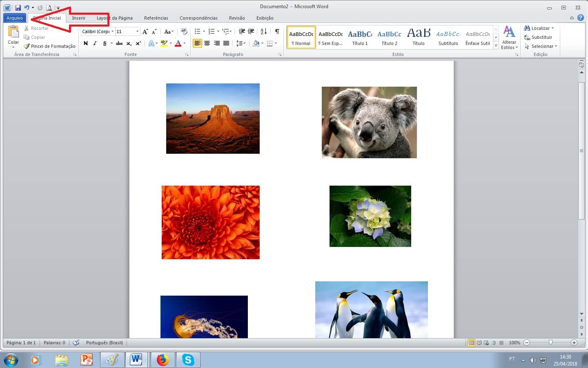The height and width of the screenshot is (368, 588).
Task: Click the Pincel de Formatação brush icon
Action: 27,46
